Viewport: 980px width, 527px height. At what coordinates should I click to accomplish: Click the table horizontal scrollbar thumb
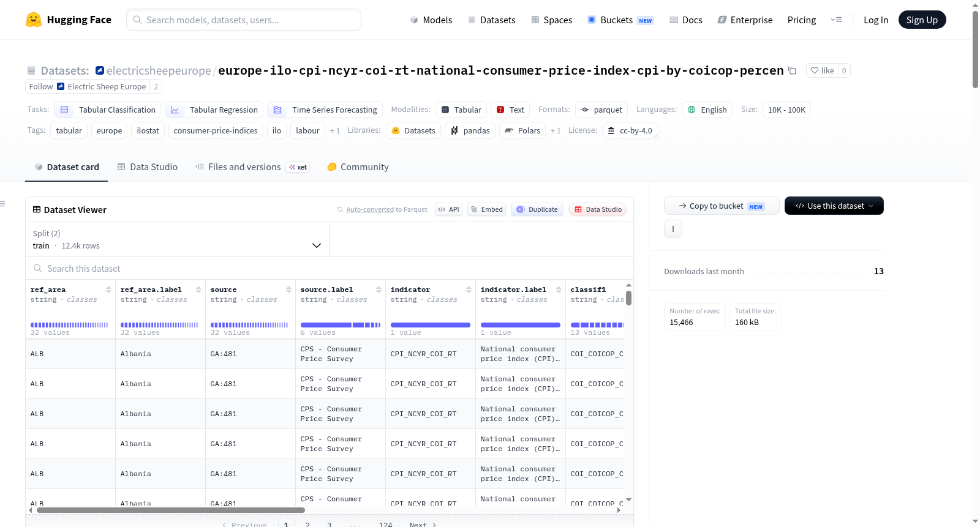(x=171, y=510)
